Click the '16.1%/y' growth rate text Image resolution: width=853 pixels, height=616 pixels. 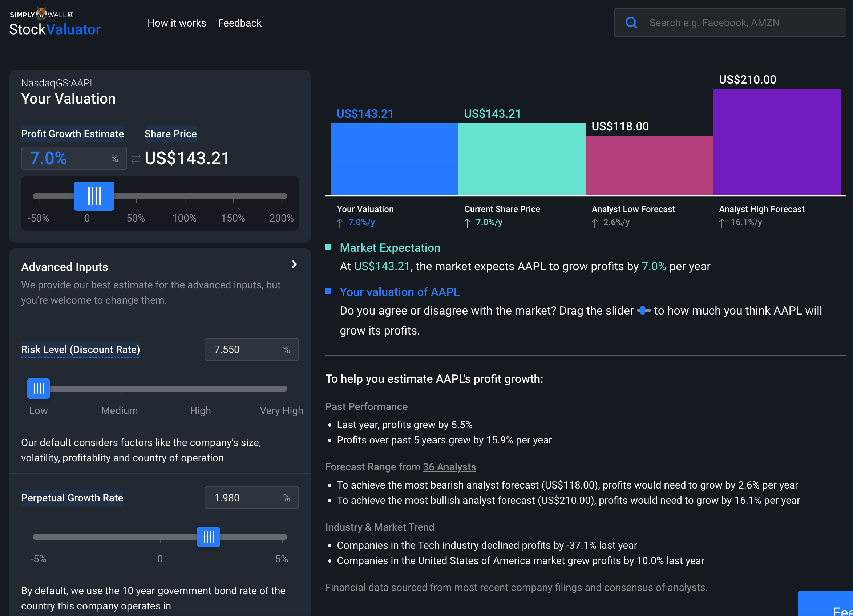746,222
